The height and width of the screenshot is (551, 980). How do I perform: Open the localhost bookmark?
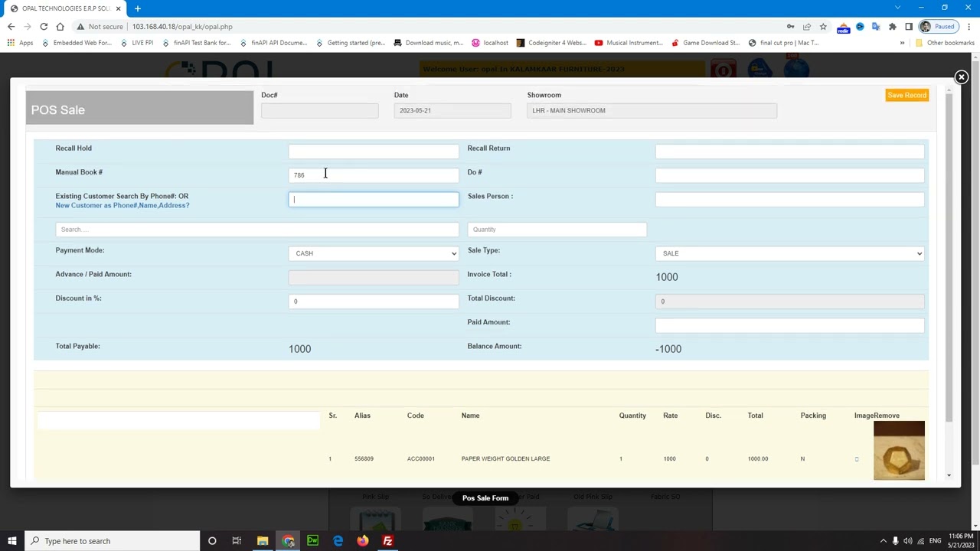pyautogui.click(x=489, y=43)
